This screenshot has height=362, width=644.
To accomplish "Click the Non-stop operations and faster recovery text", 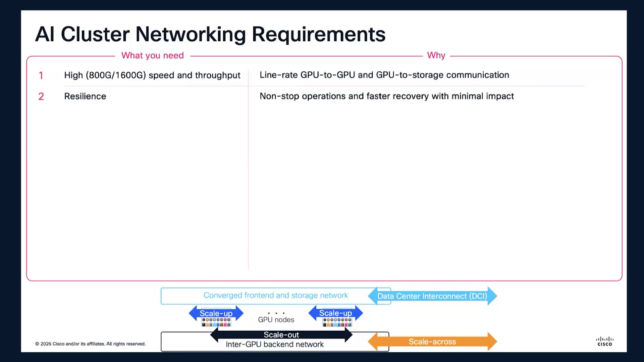I will point(387,96).
